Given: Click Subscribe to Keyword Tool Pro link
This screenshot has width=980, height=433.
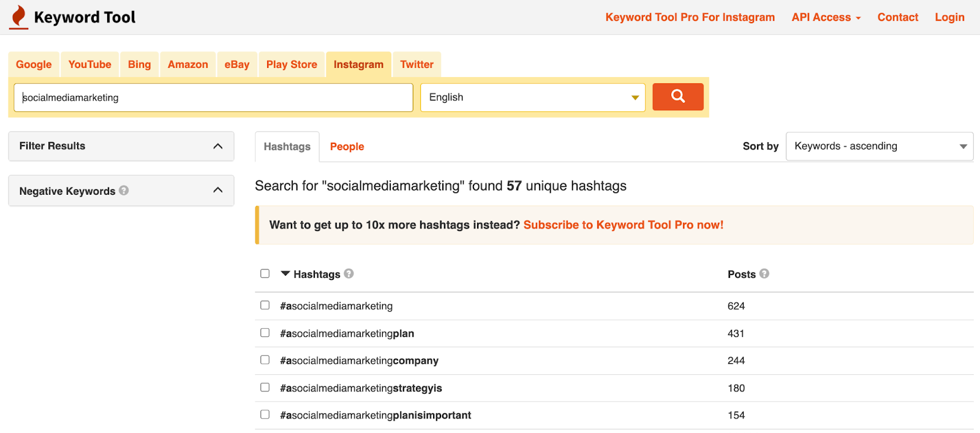Looking at the screenshot, I should (x=623, y=225).
